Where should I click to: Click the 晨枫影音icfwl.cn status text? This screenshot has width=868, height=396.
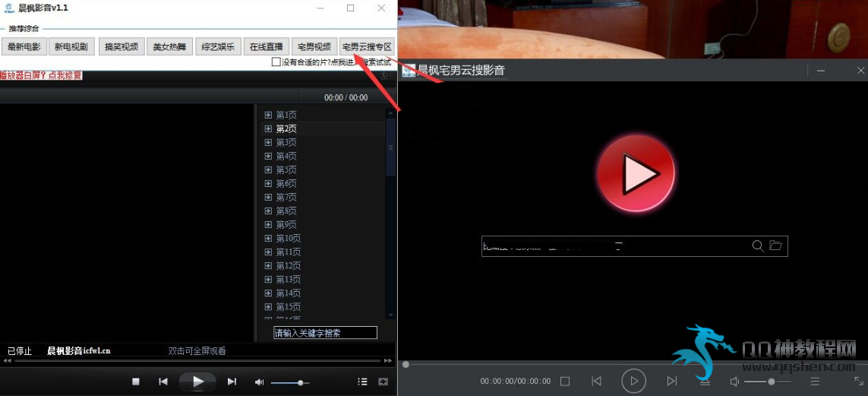pos(79,350)
